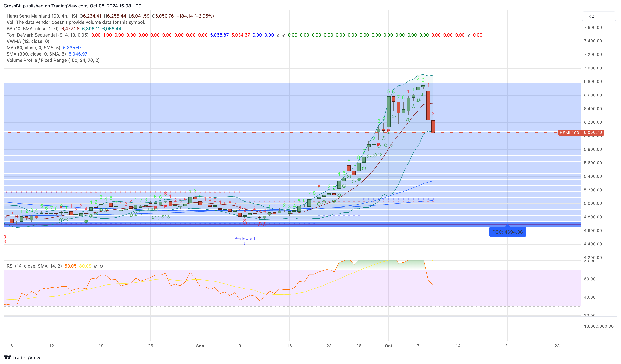Click the TradingView logo icon
Screen dimensions: 621x364
tap(7, 357)
